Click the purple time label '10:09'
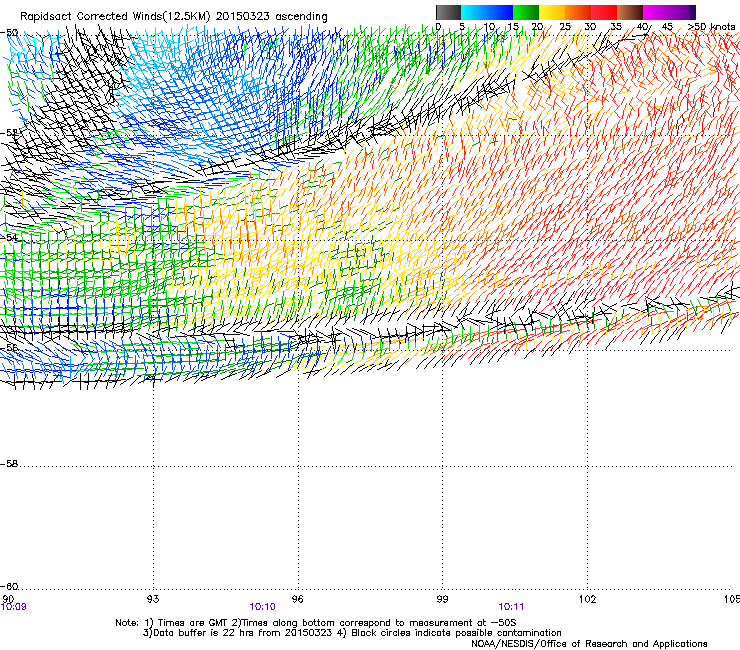Viewport: 740px width, 650px height. point(13,607)
